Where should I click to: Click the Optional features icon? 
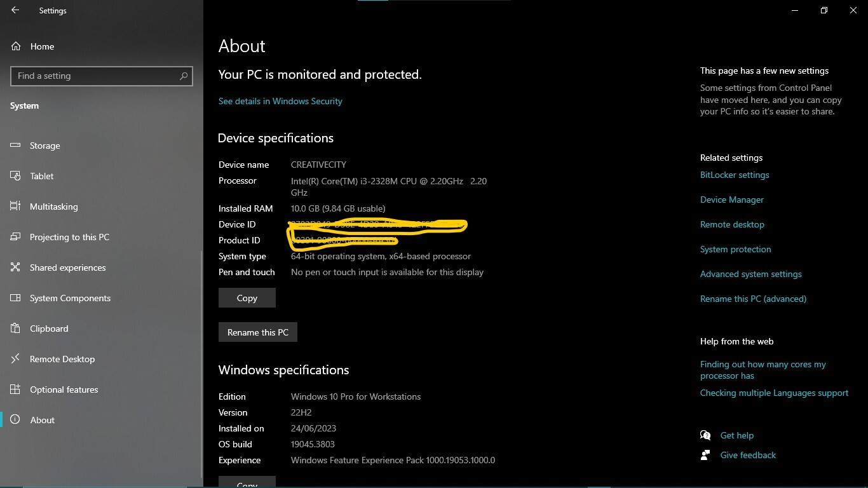16,390
